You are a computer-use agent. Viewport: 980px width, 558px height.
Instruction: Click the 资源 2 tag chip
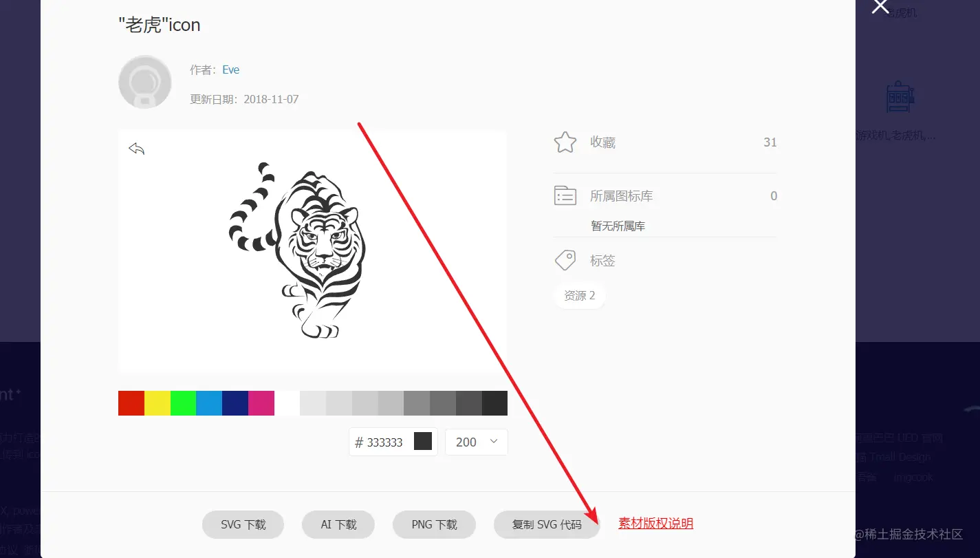tap(580, 295)
